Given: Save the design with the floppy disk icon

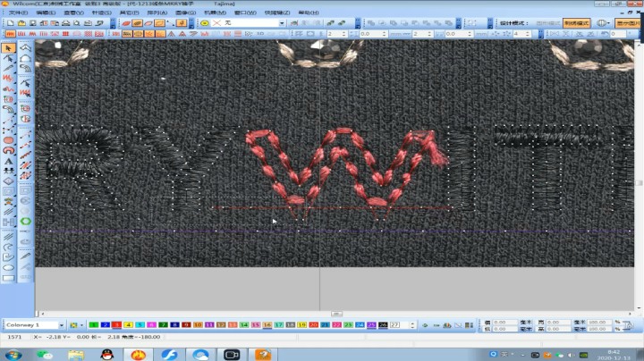Looking at the screenshot, I should coord(32,23).
